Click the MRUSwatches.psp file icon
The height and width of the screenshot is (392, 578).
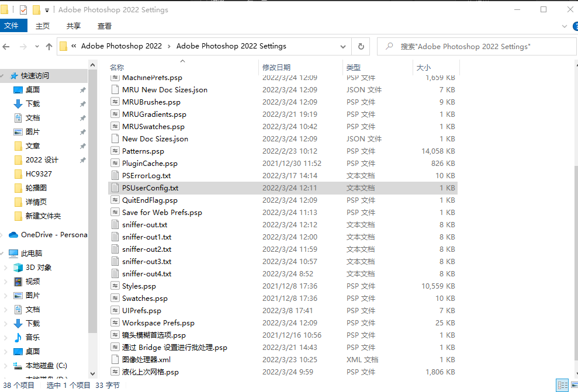tap(115, 126)
